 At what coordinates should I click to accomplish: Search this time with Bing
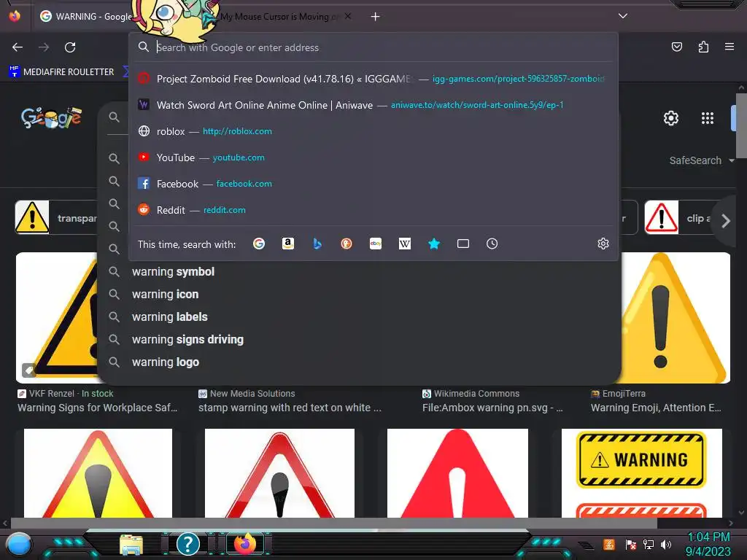317,244
